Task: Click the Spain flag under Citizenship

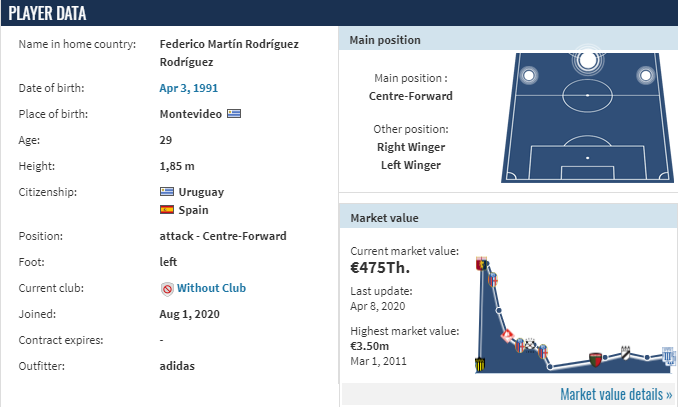Action: click(167, 210)
